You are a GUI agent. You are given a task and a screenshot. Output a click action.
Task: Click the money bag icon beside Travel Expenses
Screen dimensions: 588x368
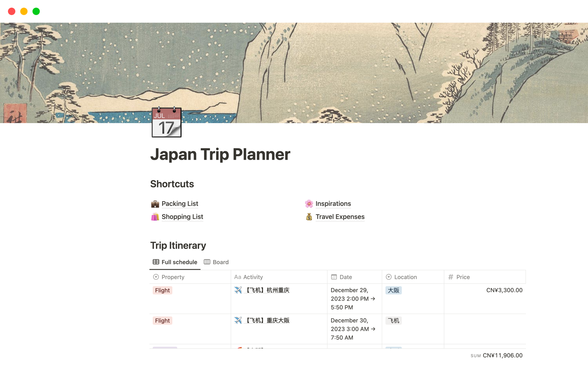(x=309, y=217)
